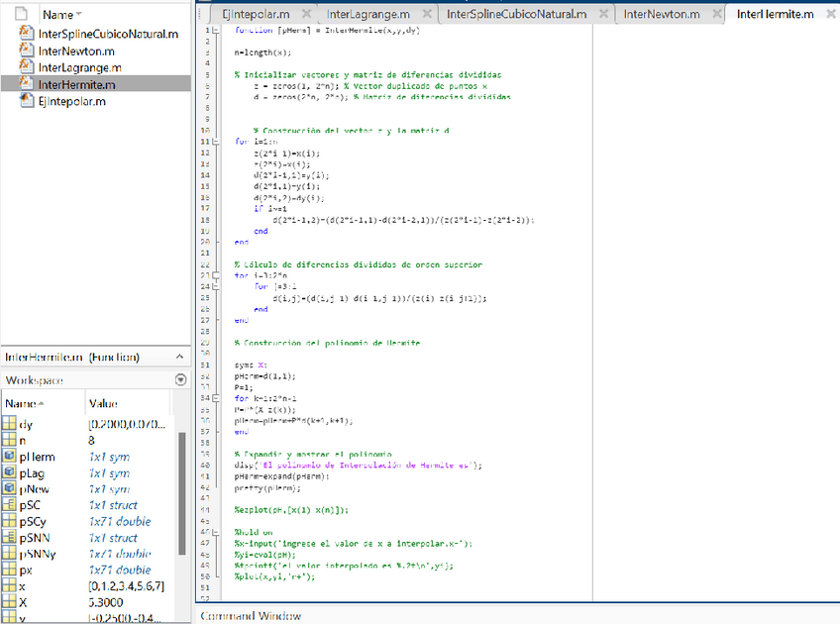Open the Workspace panel actions dropdown
Viewport: 840px width, 624px height.
(x=180, y=380)
